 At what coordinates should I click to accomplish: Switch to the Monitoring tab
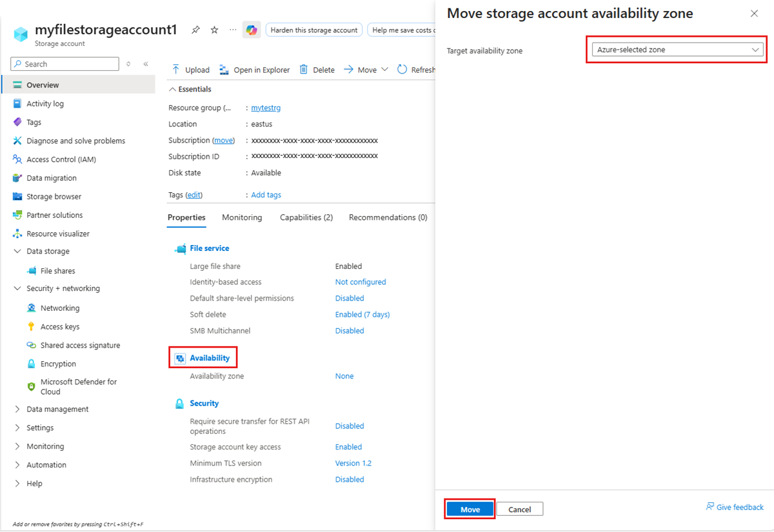pyautogui.click(x=242, y=217)
